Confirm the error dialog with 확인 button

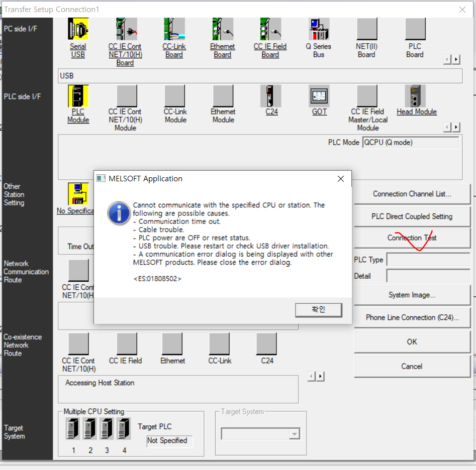(x=319, y=310)
